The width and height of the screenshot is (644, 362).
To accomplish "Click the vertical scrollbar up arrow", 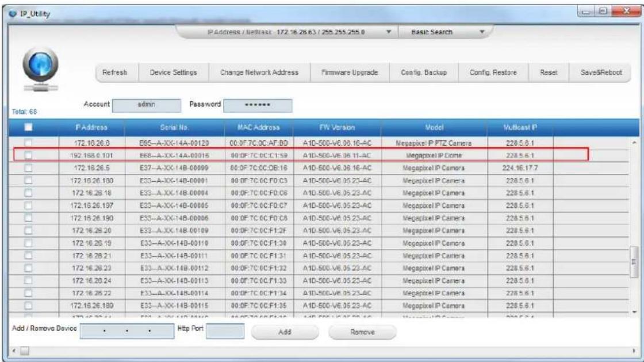I will 635,143.
